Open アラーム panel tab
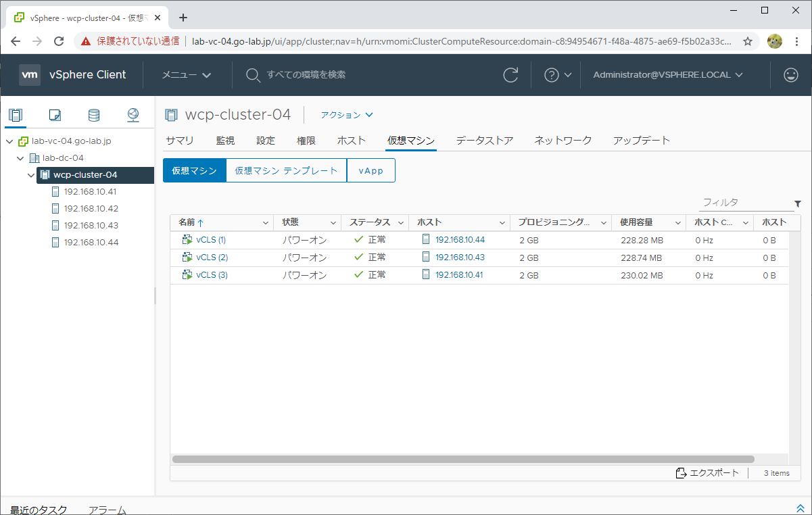 pyautogui.click(x=108, y=509)
